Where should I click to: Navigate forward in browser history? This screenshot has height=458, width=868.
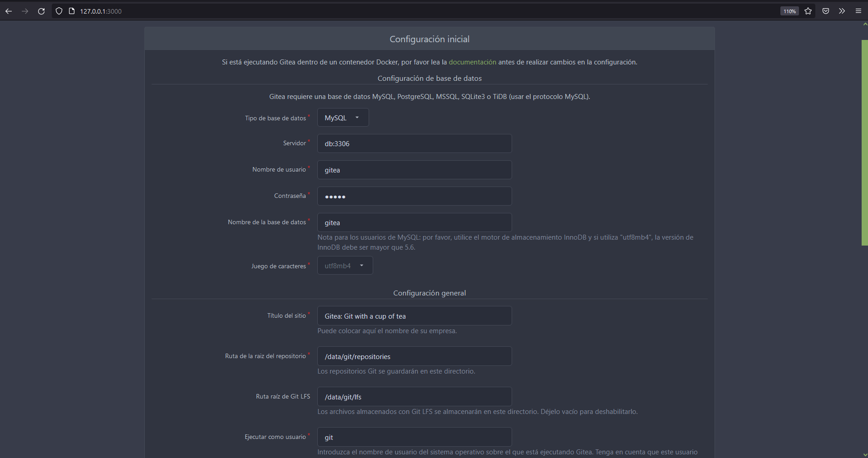[25, 11]
